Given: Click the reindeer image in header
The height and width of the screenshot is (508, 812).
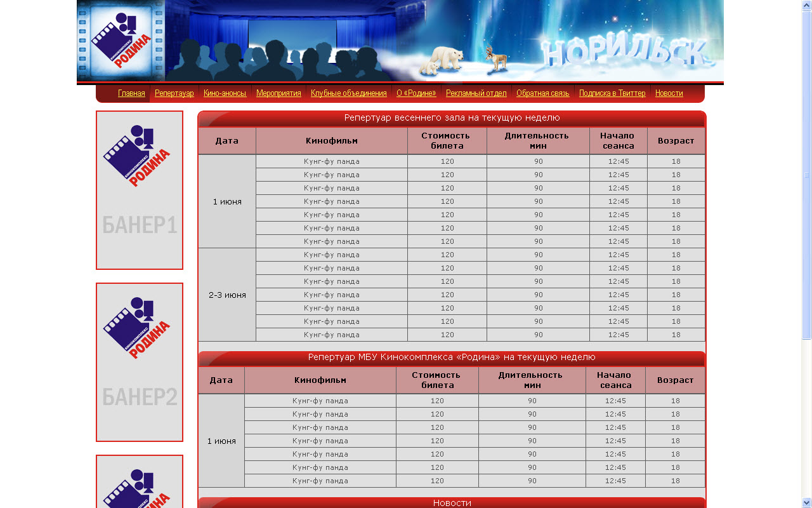Looking at the screenshot, I should click(x=497, y=58).
